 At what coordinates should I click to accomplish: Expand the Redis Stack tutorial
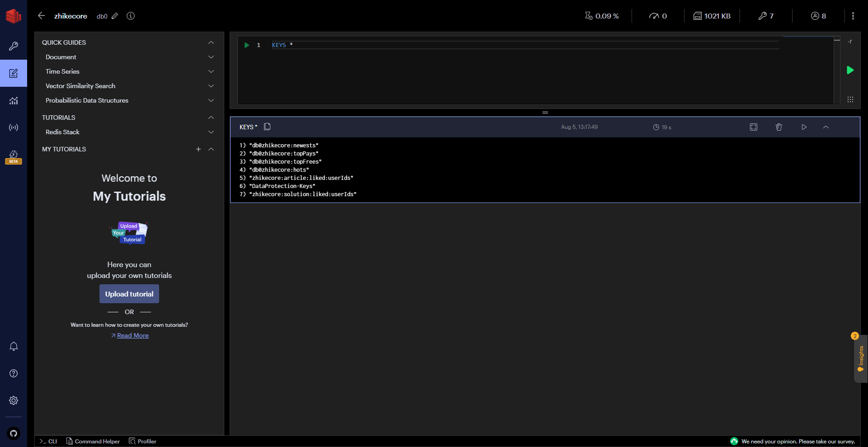click(x=211, y=132)
